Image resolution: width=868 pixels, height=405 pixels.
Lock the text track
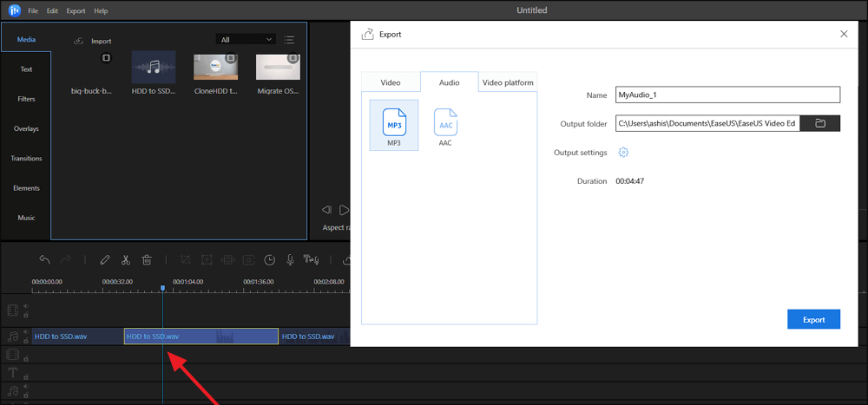pyautogui.click(x=25, y=377)
